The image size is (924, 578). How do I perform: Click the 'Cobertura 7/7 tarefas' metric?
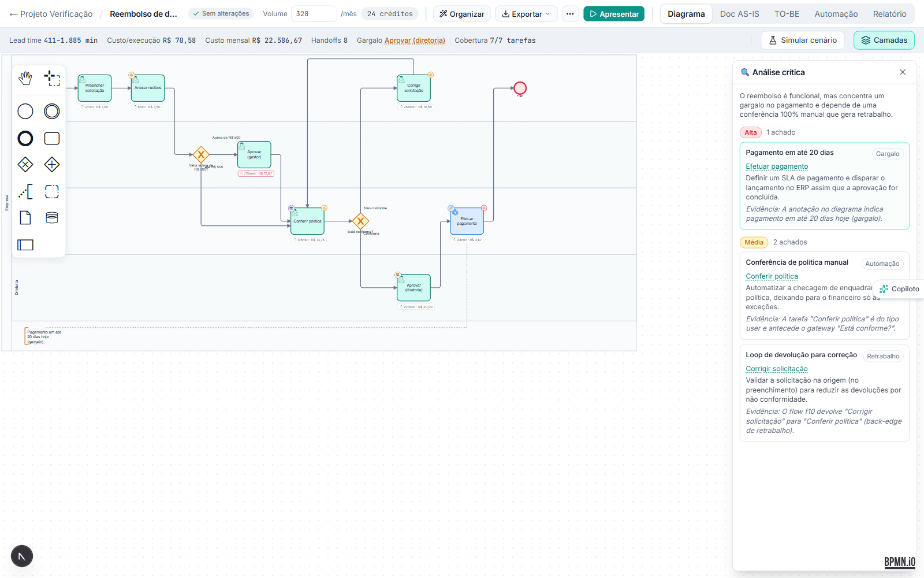(495, 40)
